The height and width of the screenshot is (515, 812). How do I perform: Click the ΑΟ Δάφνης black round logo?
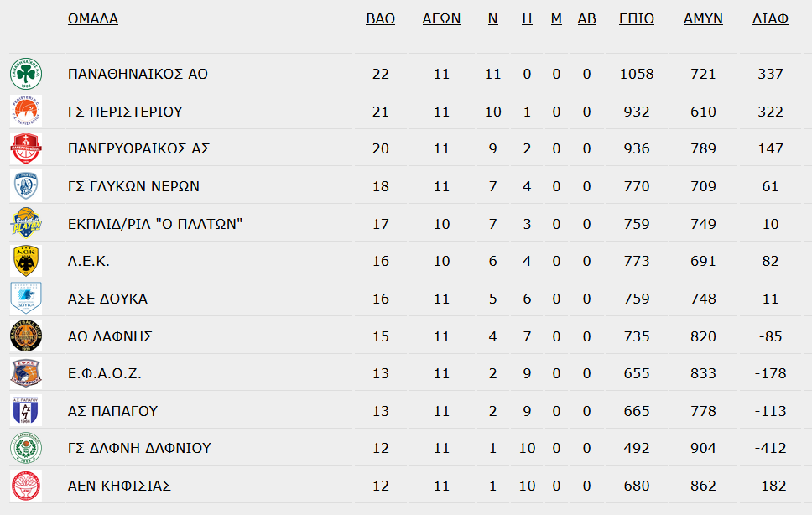click(26, 336)
